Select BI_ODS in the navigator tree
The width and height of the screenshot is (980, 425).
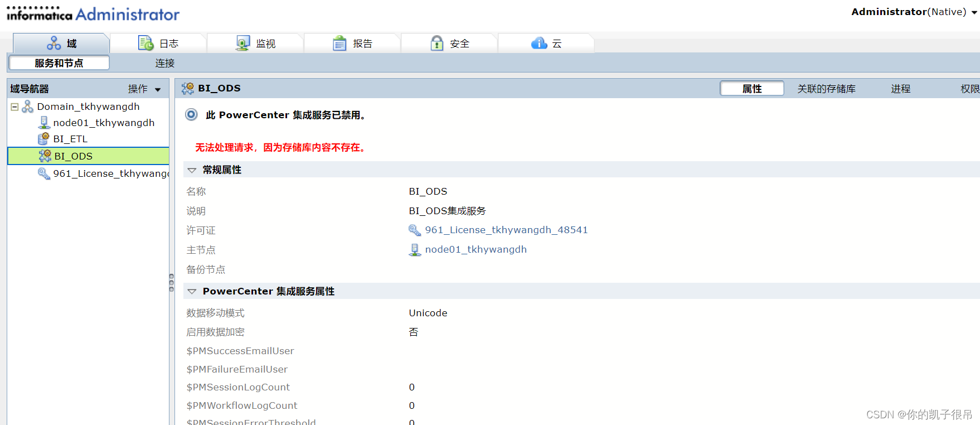tap(89, 156)
